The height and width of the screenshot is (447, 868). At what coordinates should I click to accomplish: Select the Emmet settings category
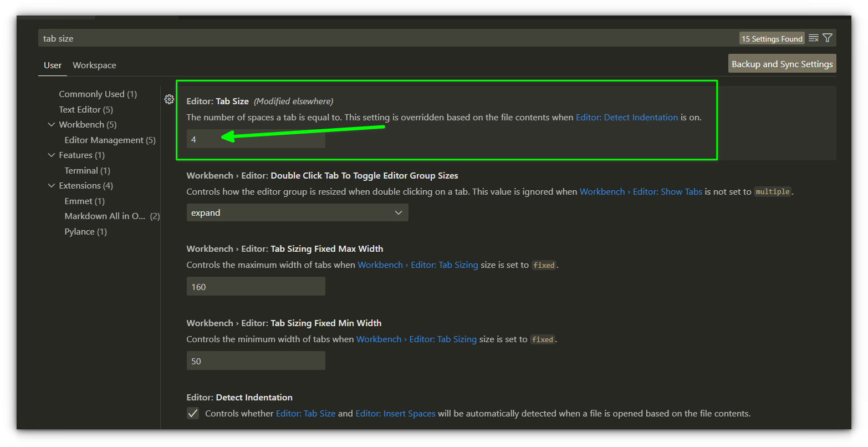tap(84, 201)
